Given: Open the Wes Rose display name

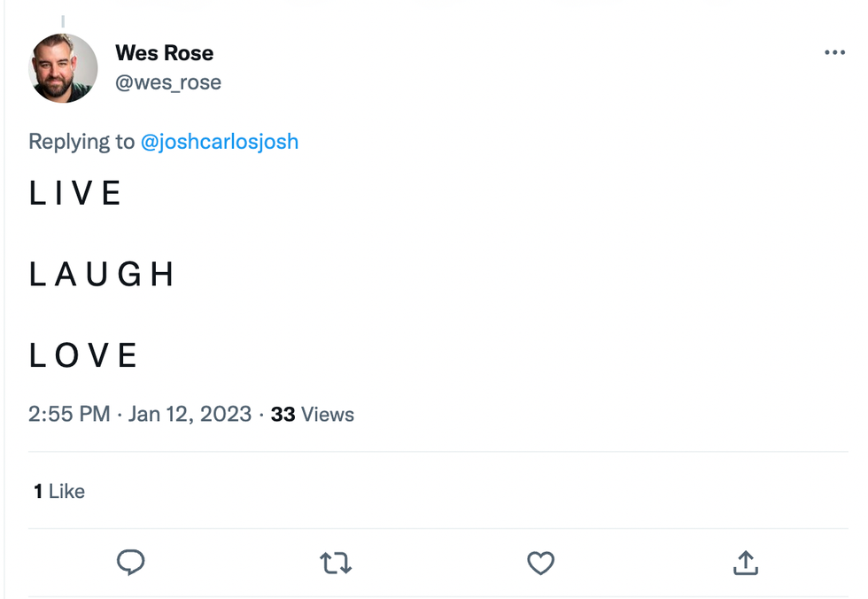Looking at the screenshot, I should (164, 53).
